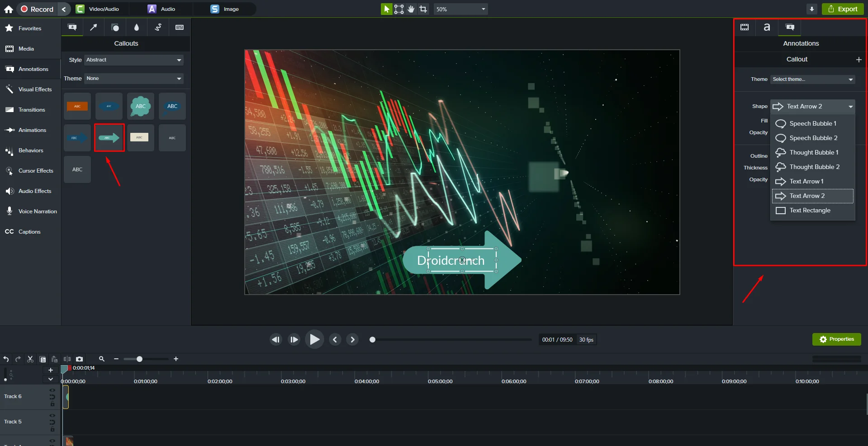Open Behaviors in the sidebar
This screenshot has width=868, height=446.
[x=30, y=150]
